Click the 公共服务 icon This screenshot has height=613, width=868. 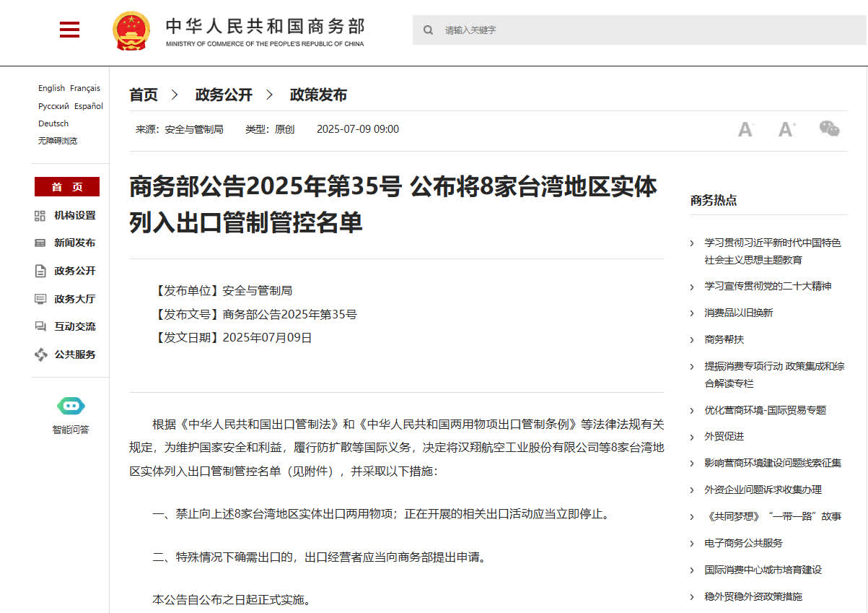coord(40,355)
